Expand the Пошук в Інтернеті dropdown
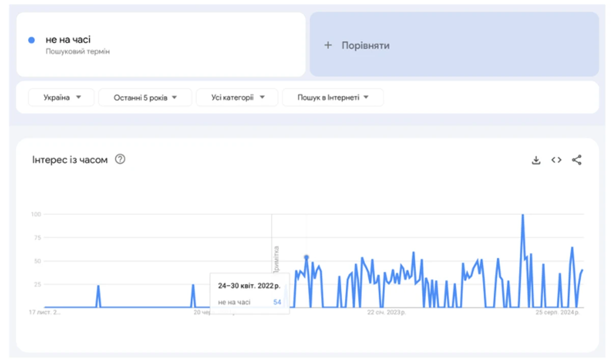 (x=332, y=98)
